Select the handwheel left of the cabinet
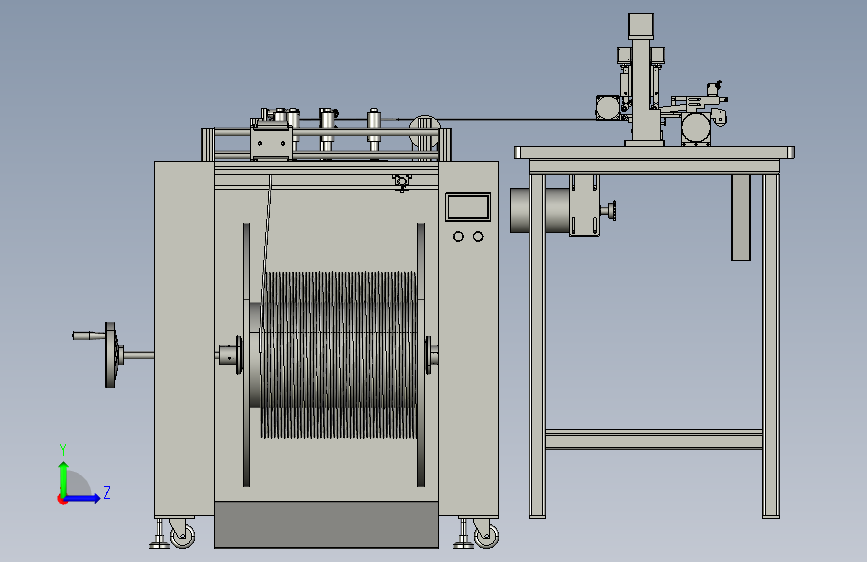 click(x=111, y=355)
